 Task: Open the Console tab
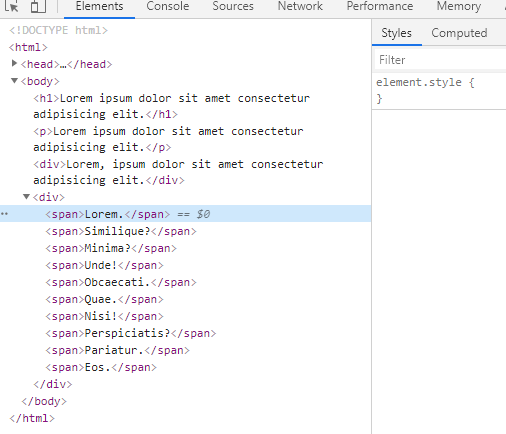click(x=168, y=6)
